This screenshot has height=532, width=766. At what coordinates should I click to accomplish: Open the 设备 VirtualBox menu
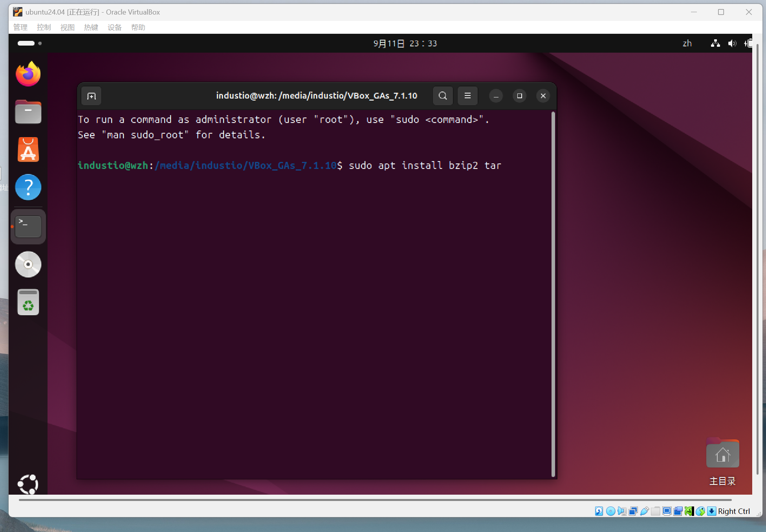[x=114, y=27]
